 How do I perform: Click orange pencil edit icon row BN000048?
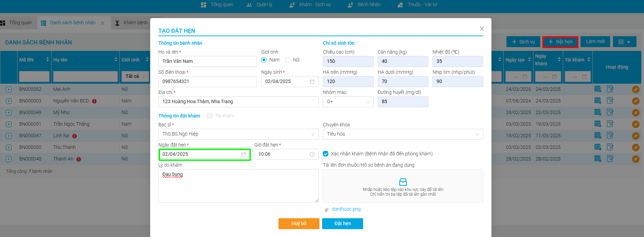pyautogui.click(x=635, y=159)
